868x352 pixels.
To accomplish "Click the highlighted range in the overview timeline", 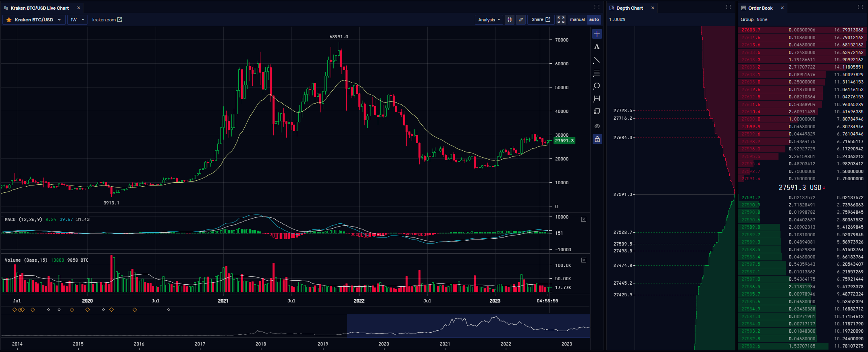I will click(x=468, y=326).
